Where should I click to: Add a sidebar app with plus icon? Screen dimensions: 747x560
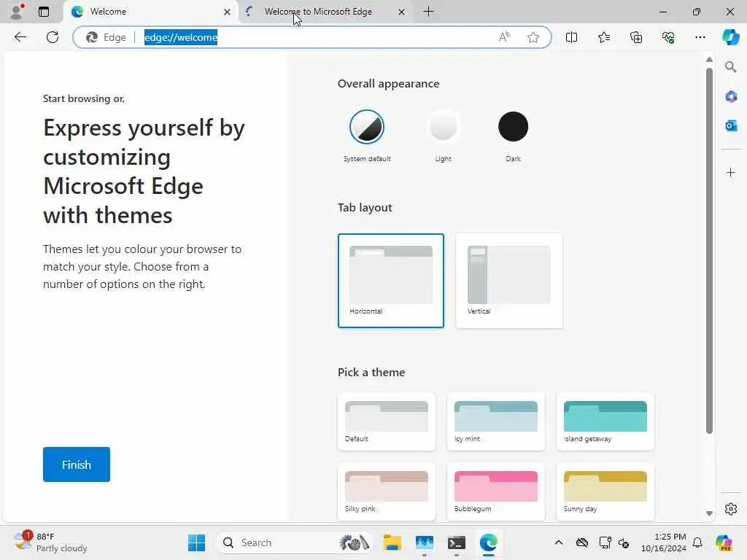click(x=731, y=172)
